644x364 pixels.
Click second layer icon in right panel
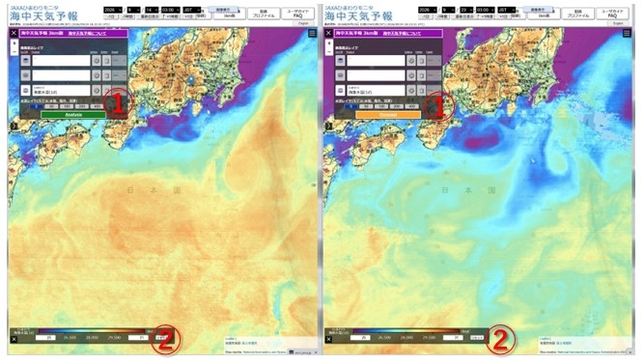coord(340,75)
